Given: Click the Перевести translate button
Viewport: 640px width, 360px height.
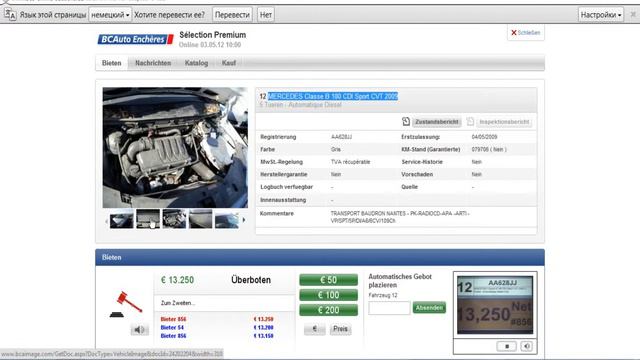Looking at the screenshot, I should (x=232, y=15).
